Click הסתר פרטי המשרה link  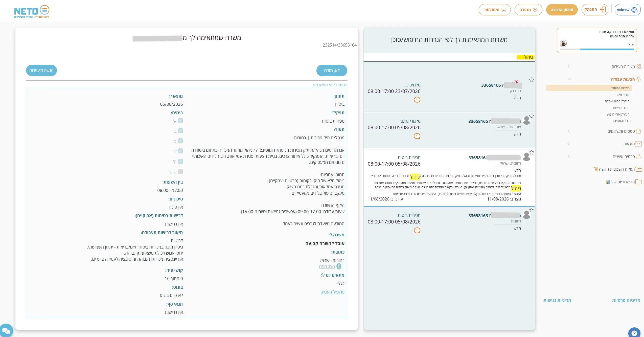[x=330, y=85]
